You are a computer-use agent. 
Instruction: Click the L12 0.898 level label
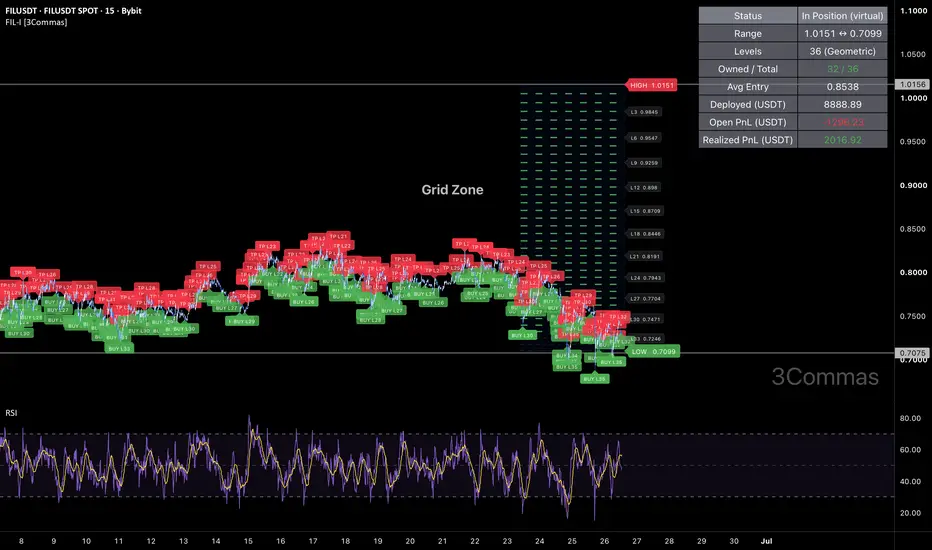(644, 187)
